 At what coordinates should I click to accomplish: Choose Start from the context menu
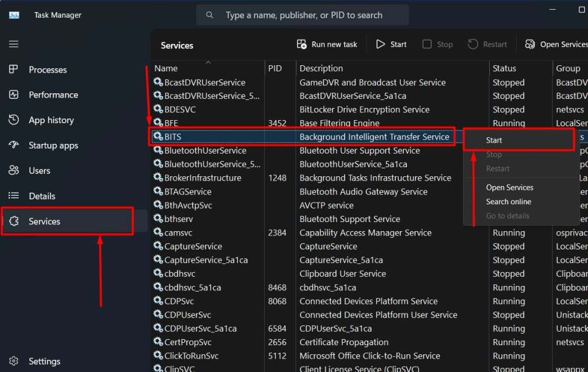[494, 140]
